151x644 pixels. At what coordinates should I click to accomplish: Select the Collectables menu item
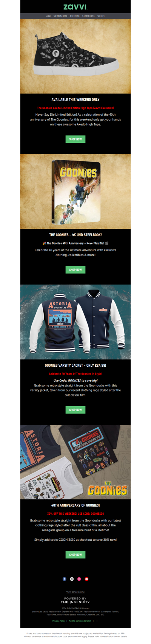click(x=60, y=16)
